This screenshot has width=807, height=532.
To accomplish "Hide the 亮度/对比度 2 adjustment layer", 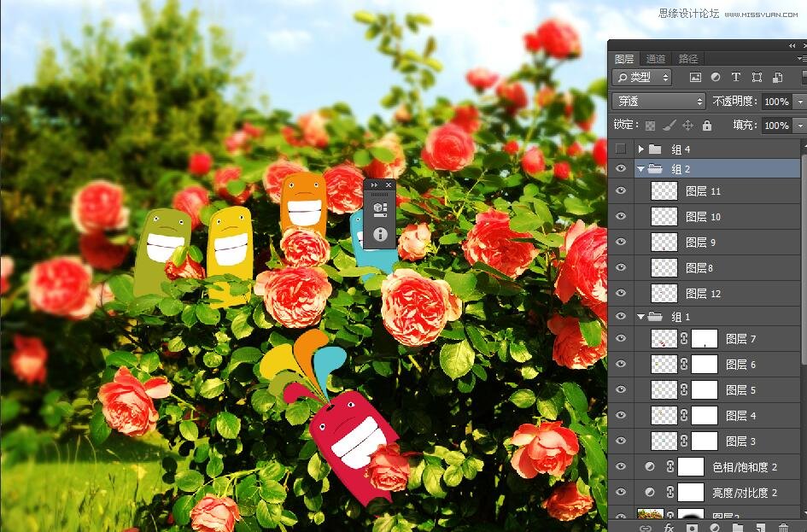I will (x=621, y=493).
